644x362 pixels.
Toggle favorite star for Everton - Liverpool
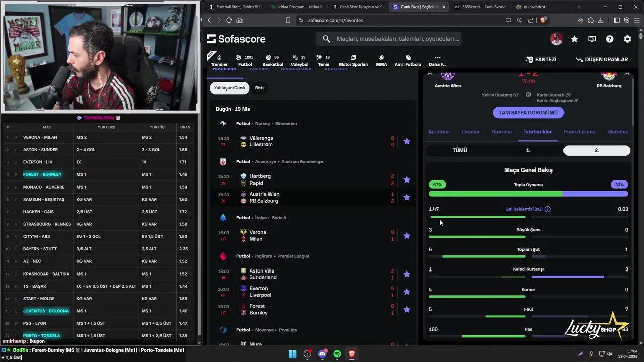click(407, 292)
